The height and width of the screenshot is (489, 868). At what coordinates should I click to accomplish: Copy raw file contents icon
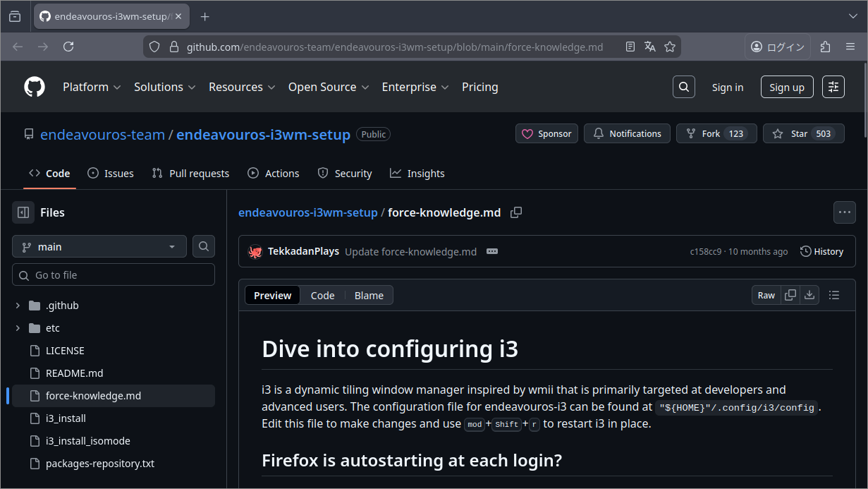pyautogui.click(x=790, y=296)
